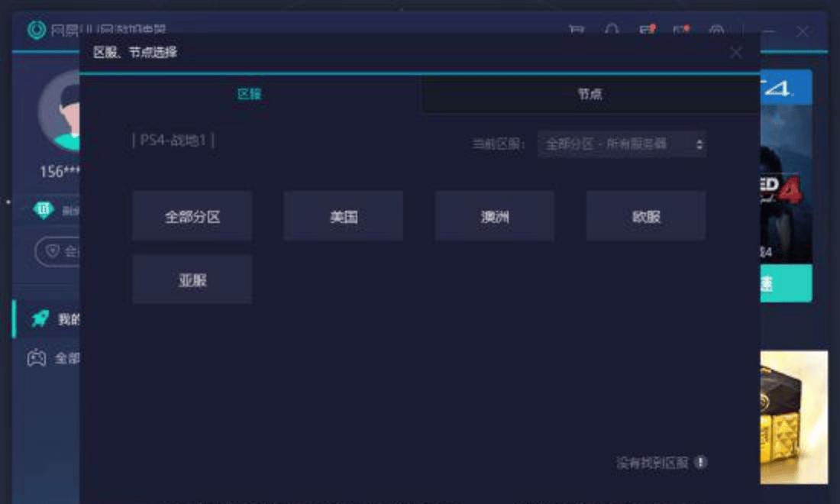Screen dimensions: 840x504
Task: Select the 全部分区 region button
Action: [x=192, y=216]
